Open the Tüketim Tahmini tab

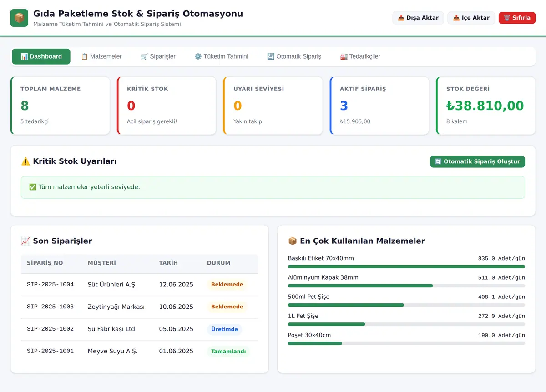[x=222, y=56]
